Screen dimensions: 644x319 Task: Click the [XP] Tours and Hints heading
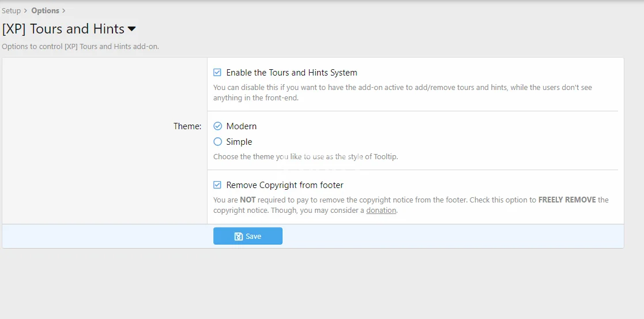pyautogui.click(x=63, y=29)
